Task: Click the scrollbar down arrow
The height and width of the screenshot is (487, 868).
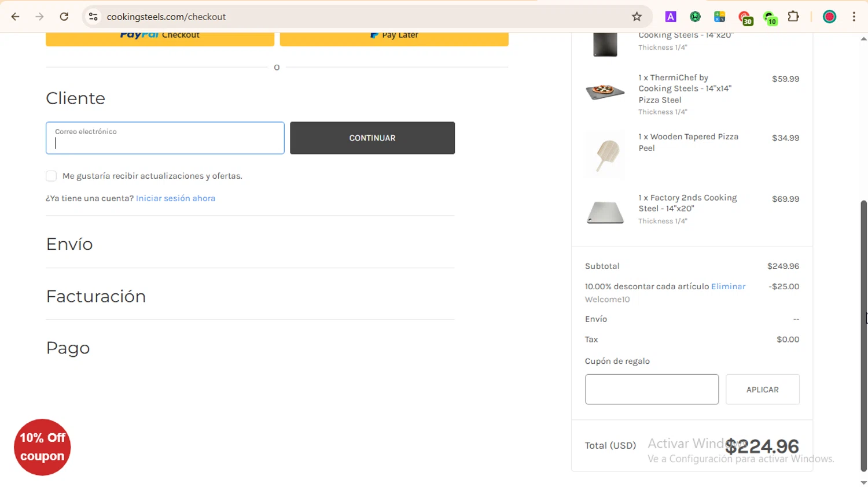Action: 863,482
